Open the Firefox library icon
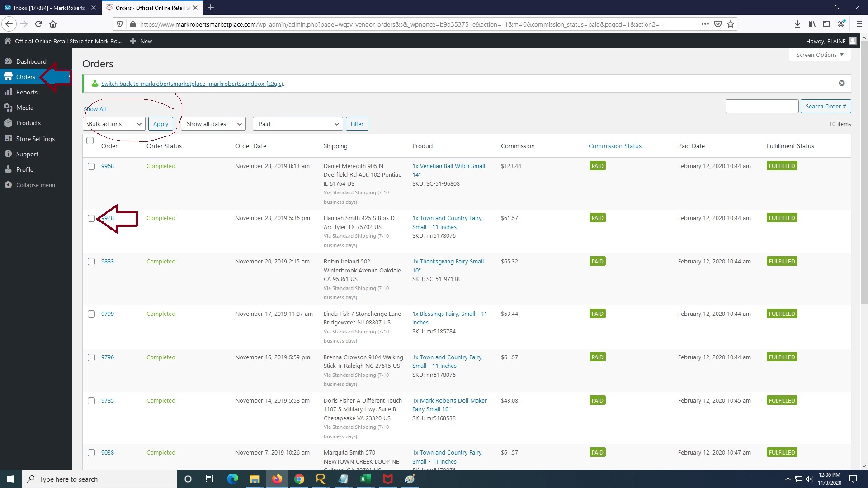Viewport: 868px width, 488px height. (x=812, y=24)
